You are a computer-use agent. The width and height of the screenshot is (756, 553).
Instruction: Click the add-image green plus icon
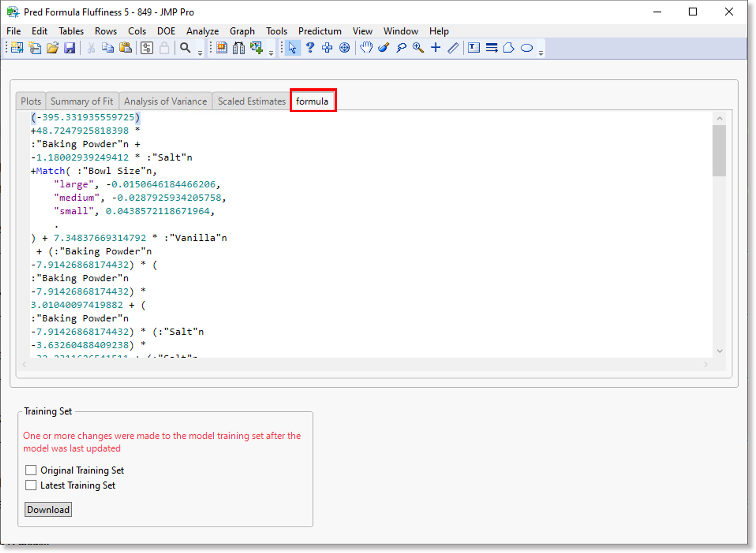(256, 48)
